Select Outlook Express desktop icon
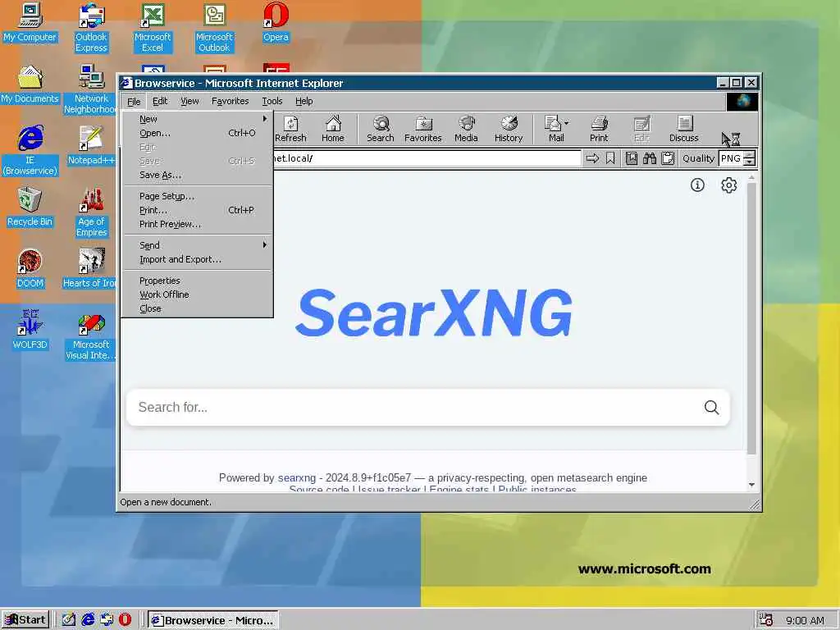This screenshot has height=630, width=840. (91, 28)
